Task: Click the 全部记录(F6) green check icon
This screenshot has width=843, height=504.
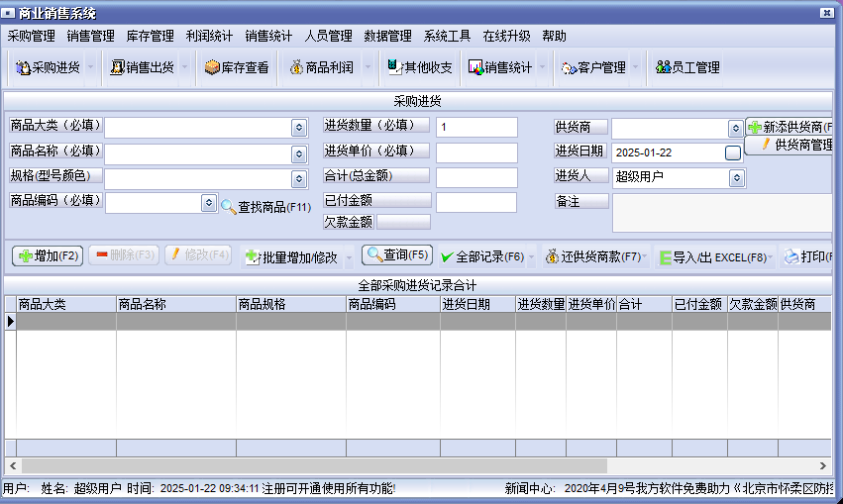Action: point(446,257)
